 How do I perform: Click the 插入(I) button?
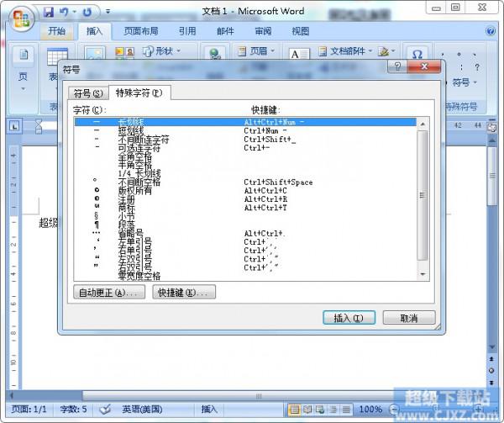click(x=349, y=318)
